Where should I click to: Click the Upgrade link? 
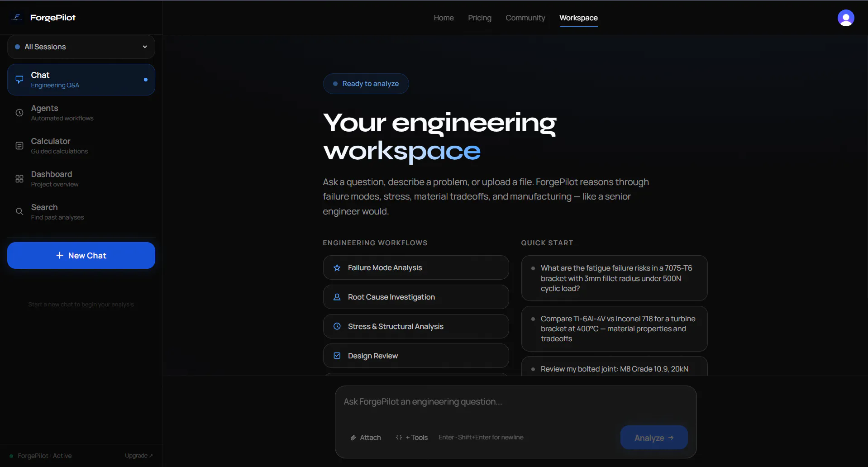click(138, 456)
